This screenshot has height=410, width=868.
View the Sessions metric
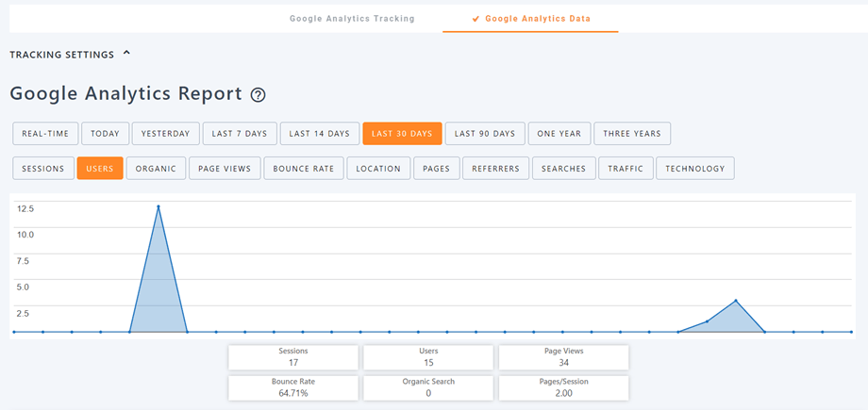pyautogui.click(x=42, y=169)
